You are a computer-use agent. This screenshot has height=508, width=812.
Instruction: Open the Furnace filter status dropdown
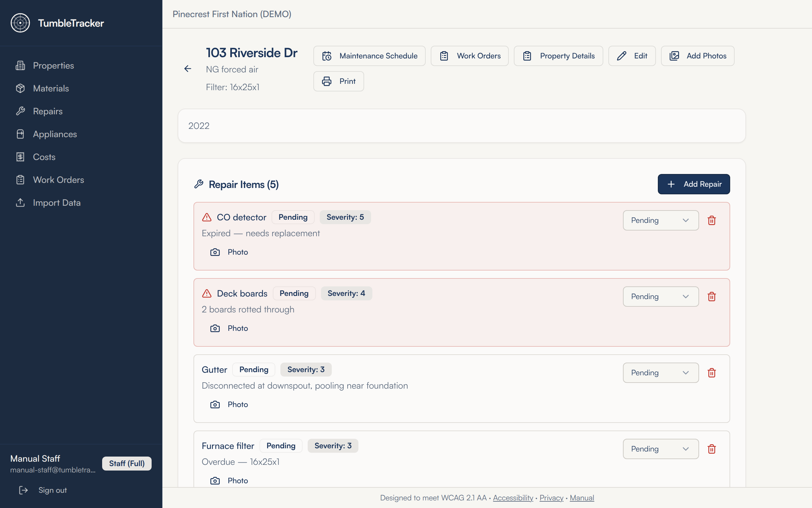[661, 449]
